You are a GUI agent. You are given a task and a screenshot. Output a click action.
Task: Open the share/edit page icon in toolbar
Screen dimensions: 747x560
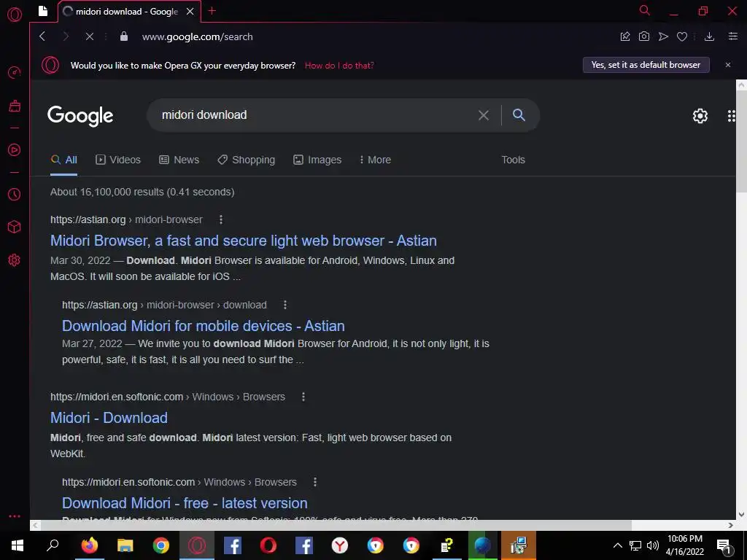pos(625,36)
